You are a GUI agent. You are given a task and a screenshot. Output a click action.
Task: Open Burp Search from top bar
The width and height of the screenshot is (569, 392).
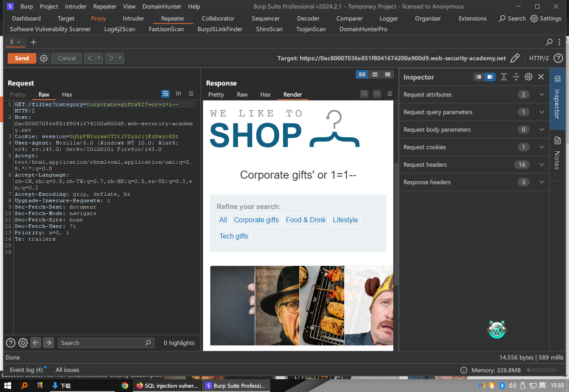[x=512, y=18]
